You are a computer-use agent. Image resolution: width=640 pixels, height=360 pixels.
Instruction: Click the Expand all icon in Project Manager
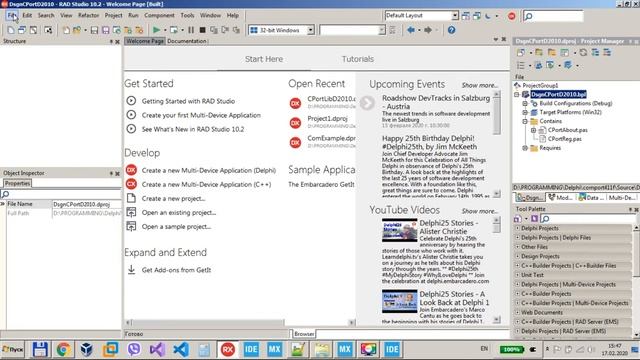click(596, 52)
